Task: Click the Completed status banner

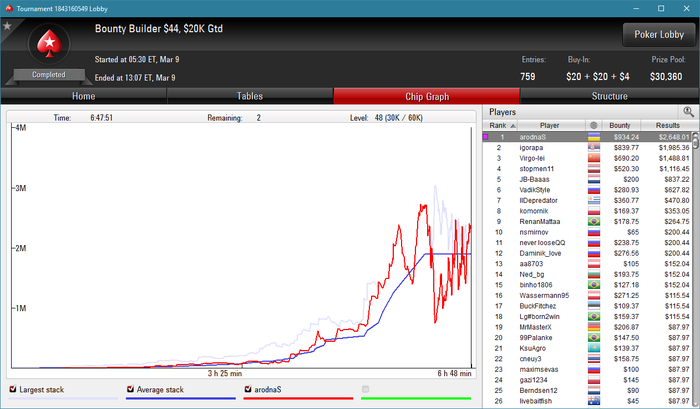Action: click(49, 75)
